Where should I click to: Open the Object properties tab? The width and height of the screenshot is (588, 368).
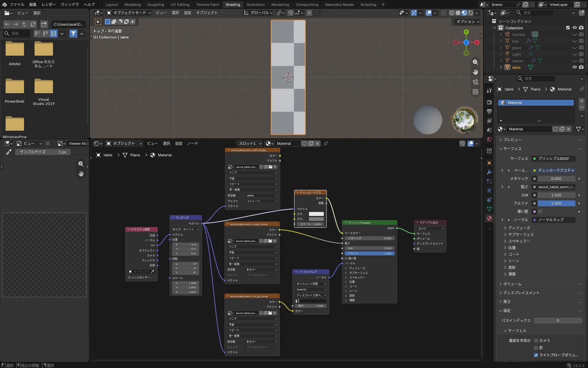pos(489,163)
